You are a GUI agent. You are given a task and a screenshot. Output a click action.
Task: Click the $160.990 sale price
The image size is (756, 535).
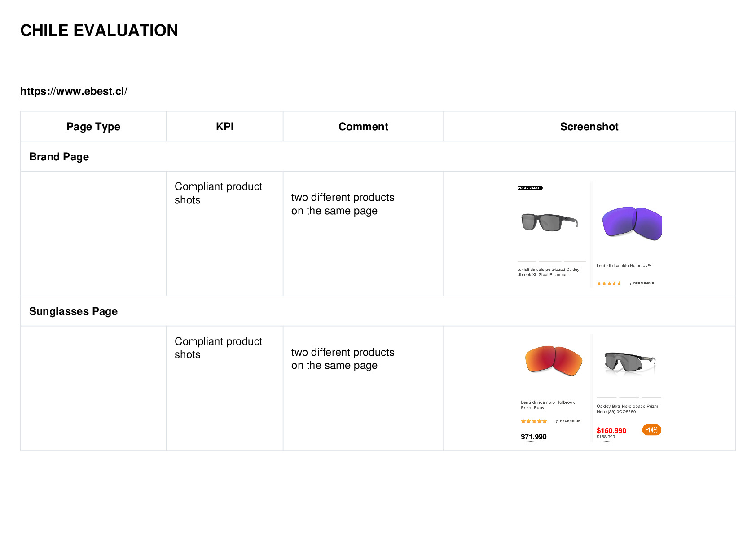click(x=611, y=430)
